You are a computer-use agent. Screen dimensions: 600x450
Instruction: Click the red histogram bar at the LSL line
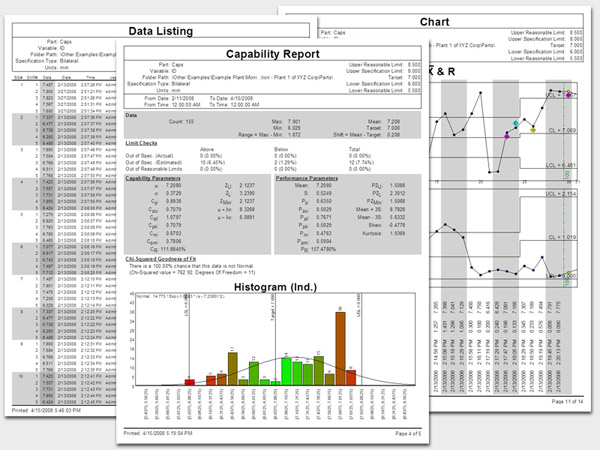coord(188,381)
